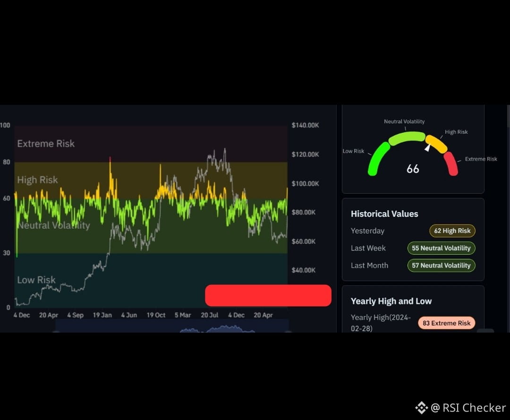Viewport: 510px width, 420px height.
Task: Click the 'Last Week' row label
Action: pos(368,248)
